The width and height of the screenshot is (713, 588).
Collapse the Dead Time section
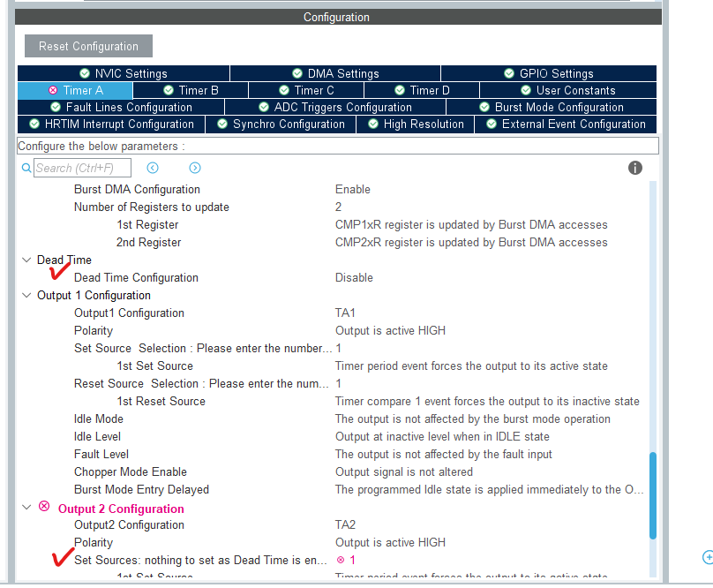coord(26,260)
